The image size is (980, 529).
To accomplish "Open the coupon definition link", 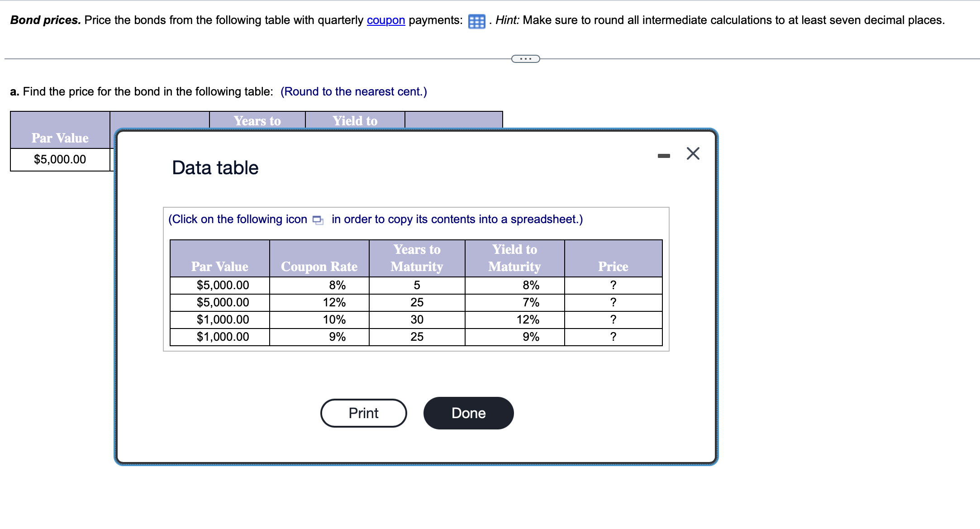I will [x=385, y=20].
